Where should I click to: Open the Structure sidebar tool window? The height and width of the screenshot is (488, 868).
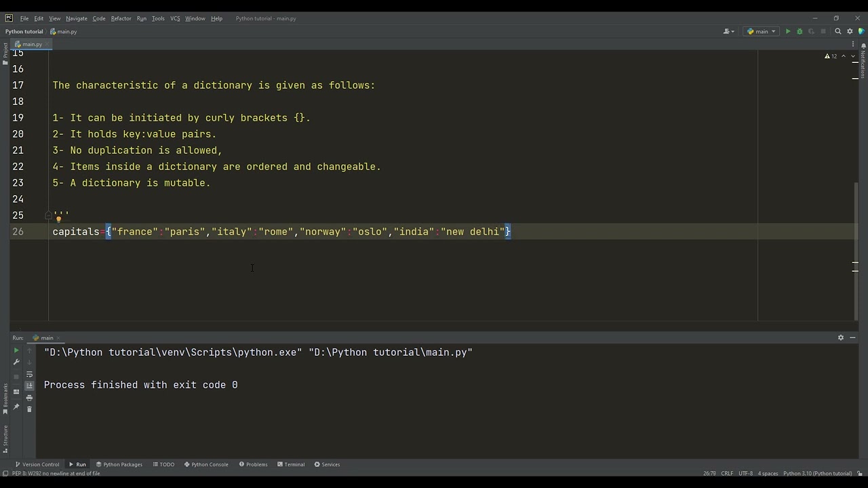pos(5,439)
